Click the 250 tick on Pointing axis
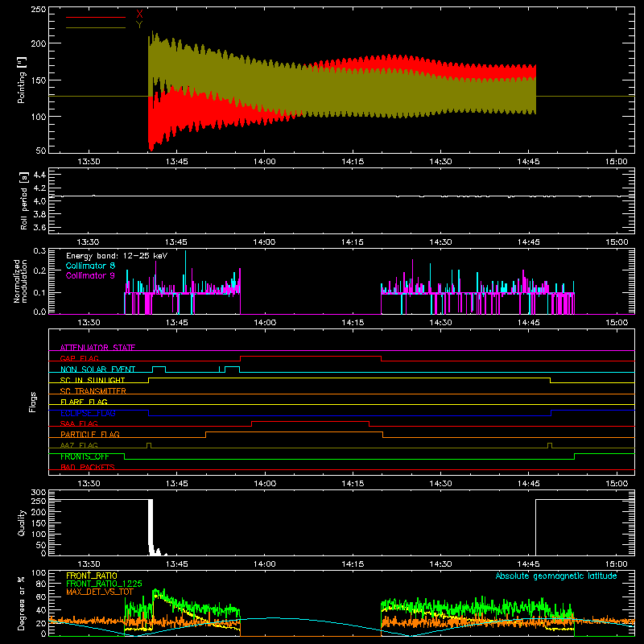 click(39, 10)
